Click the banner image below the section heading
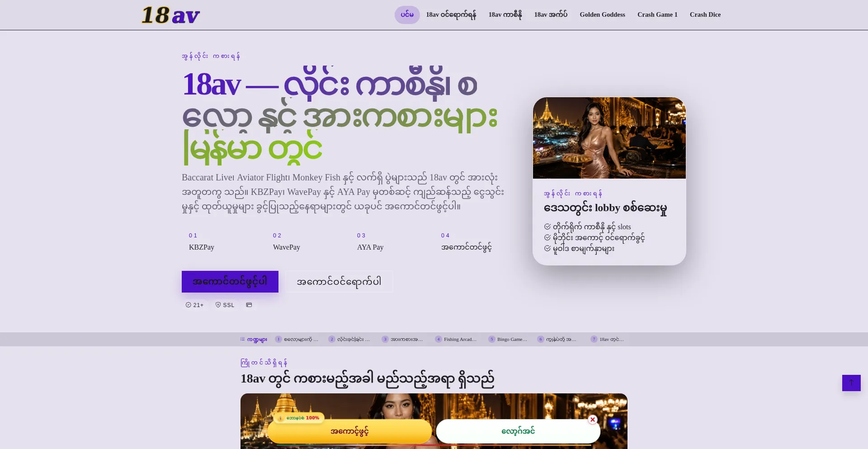This screenshot has width=868, height=449. (434, 421)
